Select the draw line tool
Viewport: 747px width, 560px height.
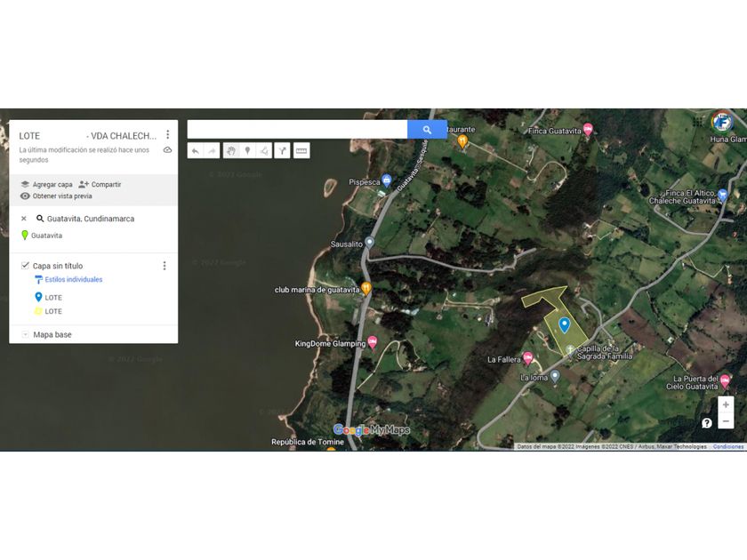coord(263,151)
